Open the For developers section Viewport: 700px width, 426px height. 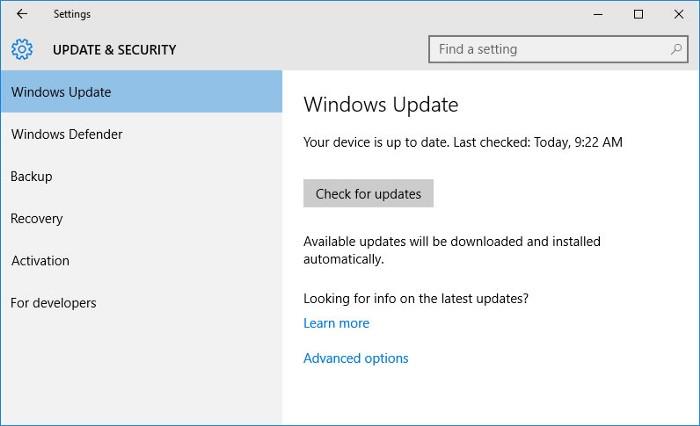click(142, 303)
